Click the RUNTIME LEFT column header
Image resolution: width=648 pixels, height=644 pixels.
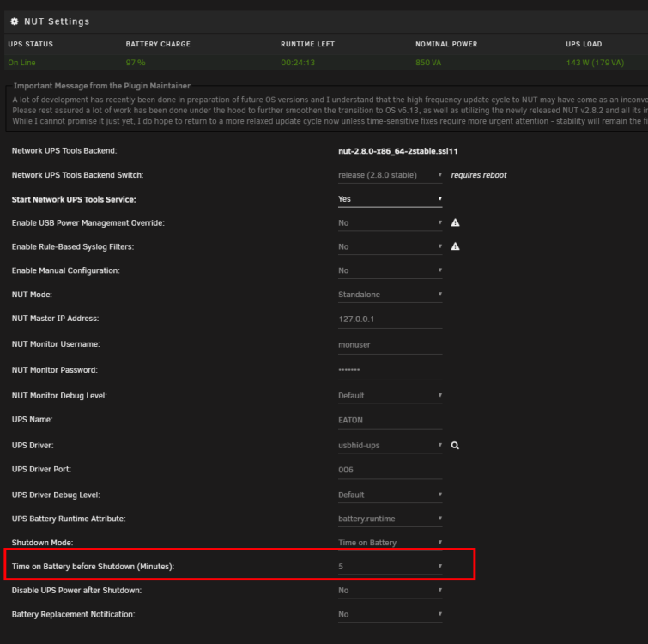tap(307, 45)
